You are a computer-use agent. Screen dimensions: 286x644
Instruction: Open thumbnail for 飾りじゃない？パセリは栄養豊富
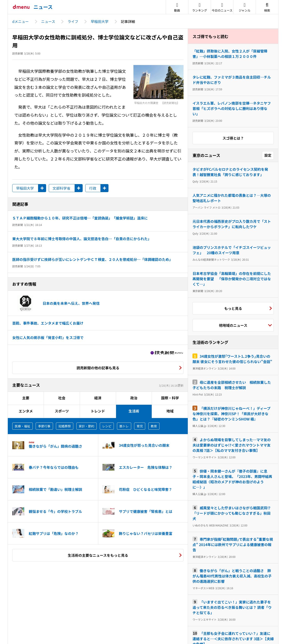point(108,533)
